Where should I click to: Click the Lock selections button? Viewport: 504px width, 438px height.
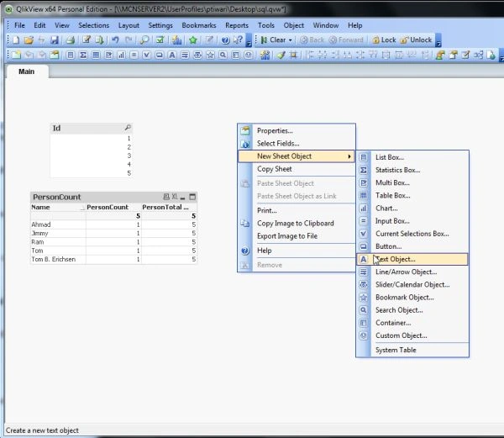point(384,40)
